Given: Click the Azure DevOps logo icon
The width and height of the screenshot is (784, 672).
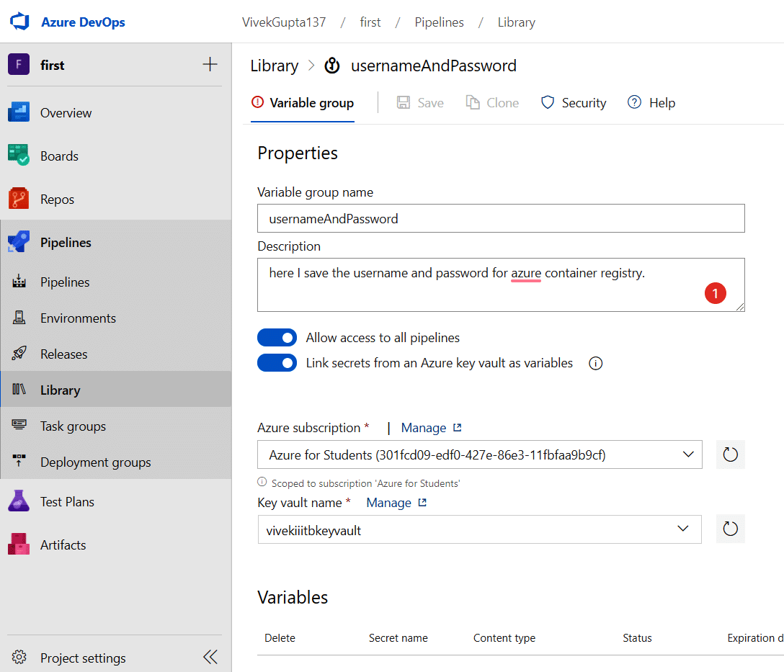Looking at the screenshot, I should [19, 22].
